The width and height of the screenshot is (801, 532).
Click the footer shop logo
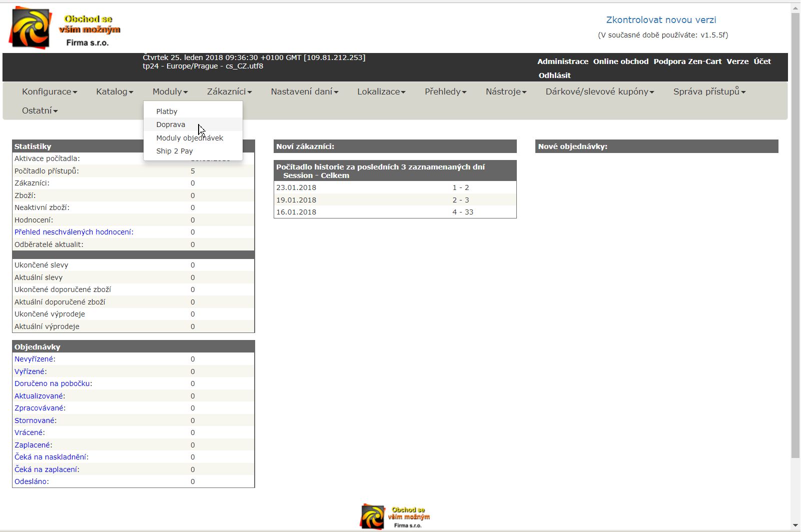click(395, 516)
